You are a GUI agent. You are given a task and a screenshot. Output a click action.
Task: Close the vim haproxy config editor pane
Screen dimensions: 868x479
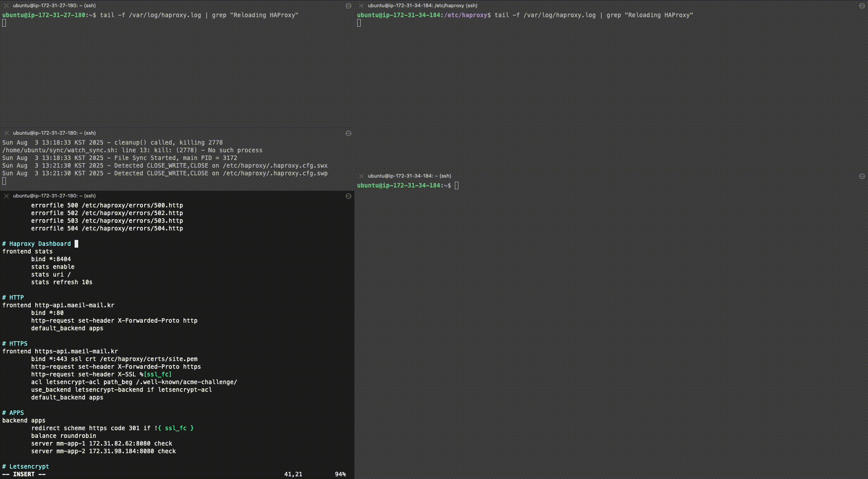(x=6, y=196)
